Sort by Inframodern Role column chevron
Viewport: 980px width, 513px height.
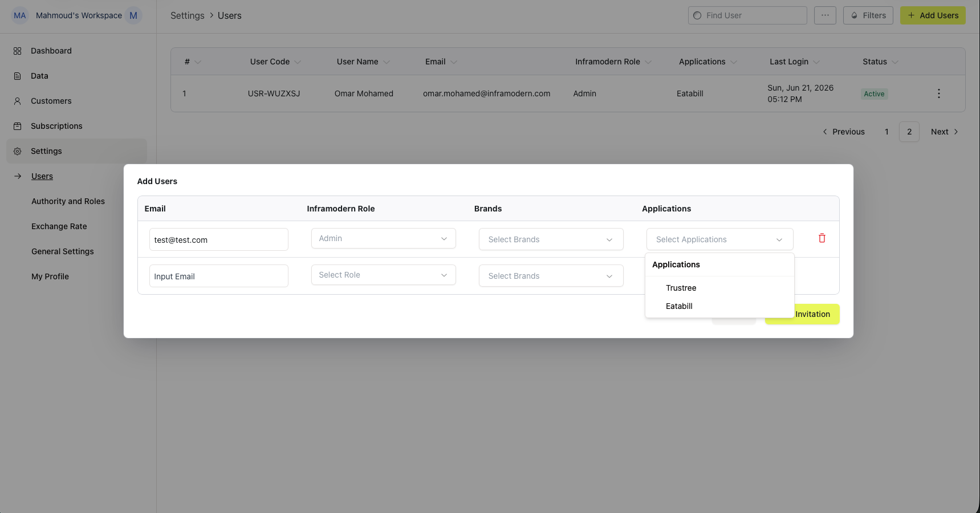click(x=648, y=62)
